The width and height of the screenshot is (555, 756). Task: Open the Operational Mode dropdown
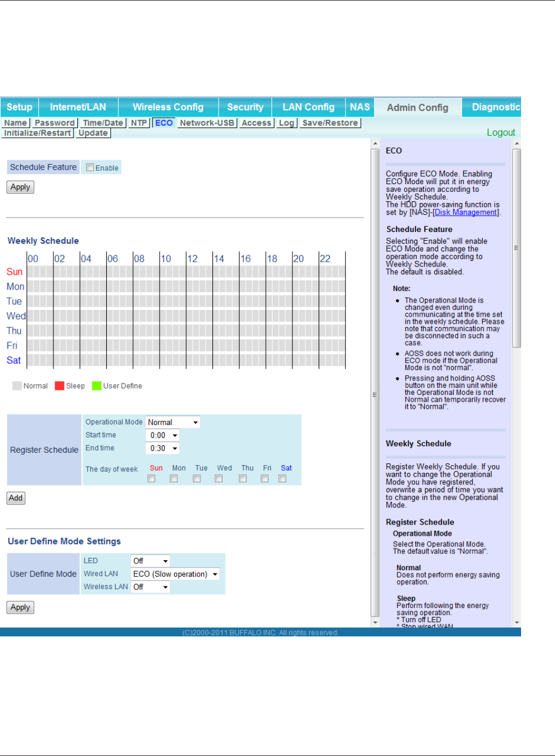click(x=172, y=422)
